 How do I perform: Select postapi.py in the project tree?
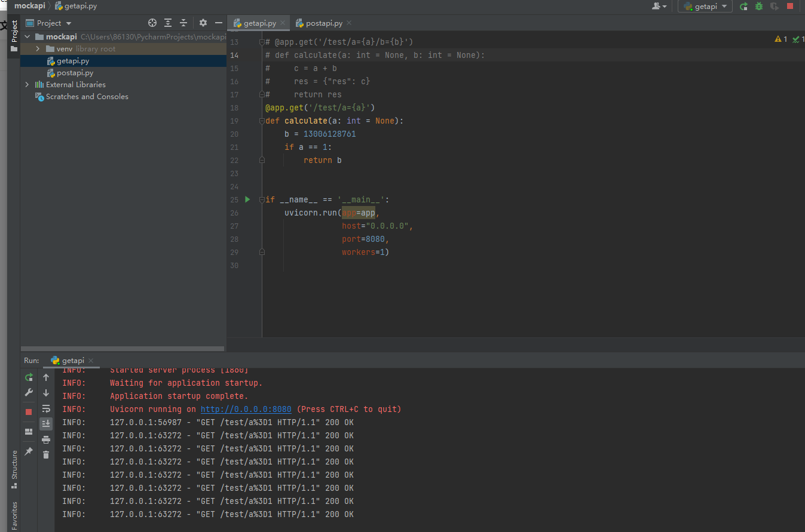click(x=75, y=73)
